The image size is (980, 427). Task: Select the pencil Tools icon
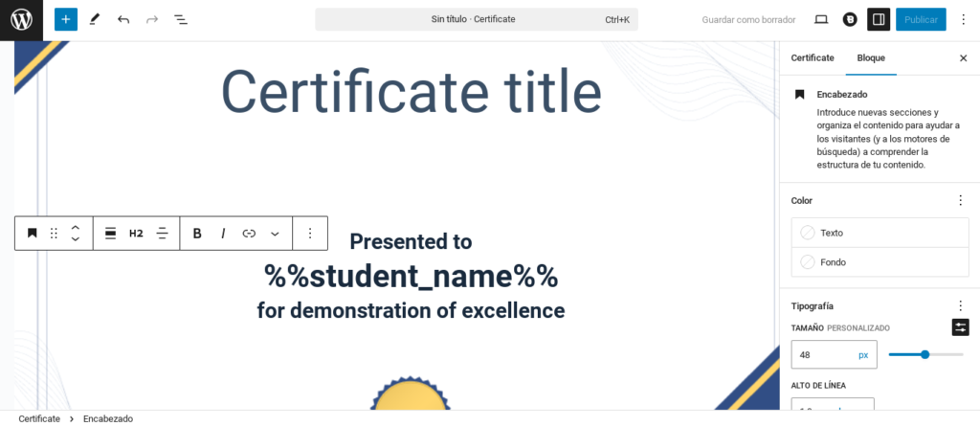click(95, 19)
